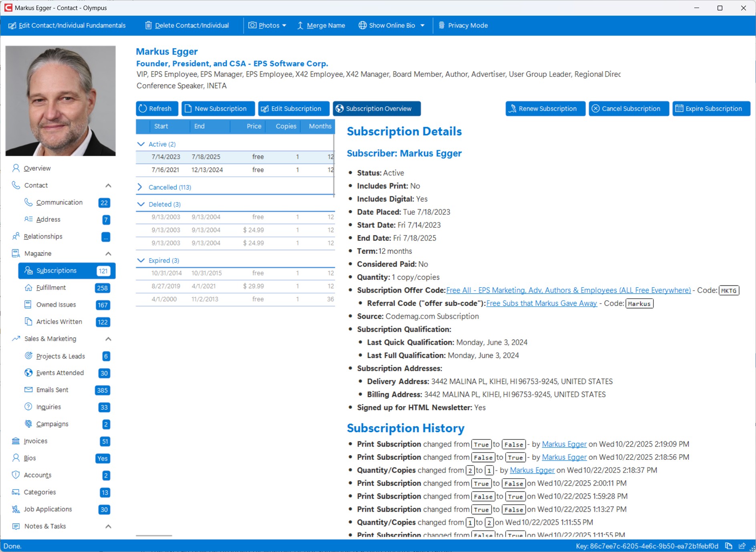Open the Subscription Overview globe button

376,109
